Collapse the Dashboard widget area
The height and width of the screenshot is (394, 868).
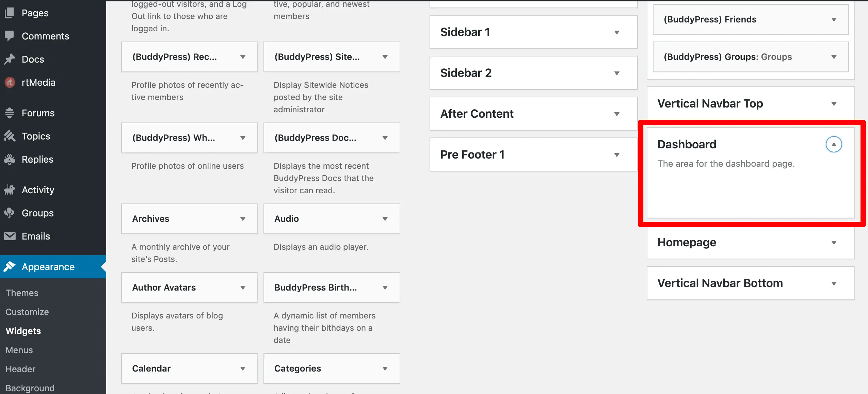point(834,144)
